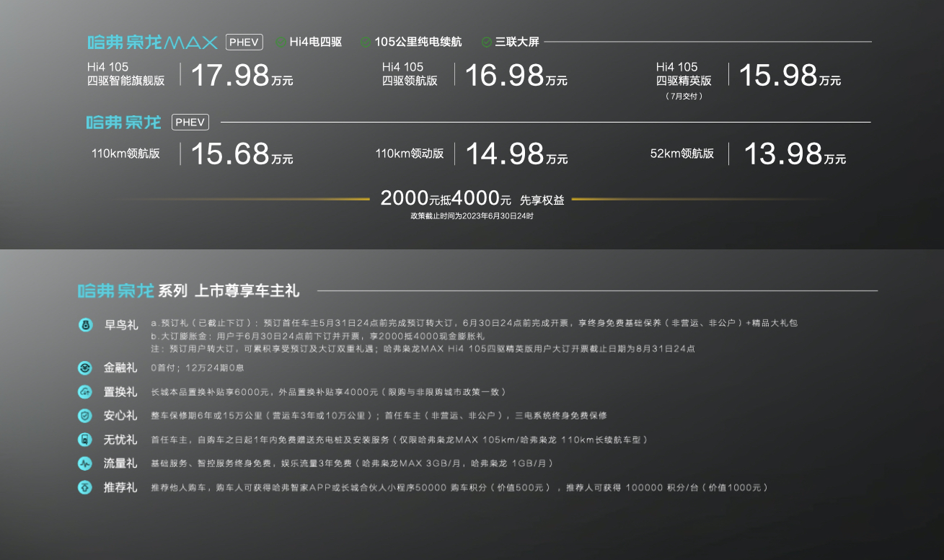Image resolution: width=944 pixels, height=560 pixels.
Task: Click the 政策截止时间为2023年6月30日24时 note
Action: pyautogui.click(x=472, y=215)
